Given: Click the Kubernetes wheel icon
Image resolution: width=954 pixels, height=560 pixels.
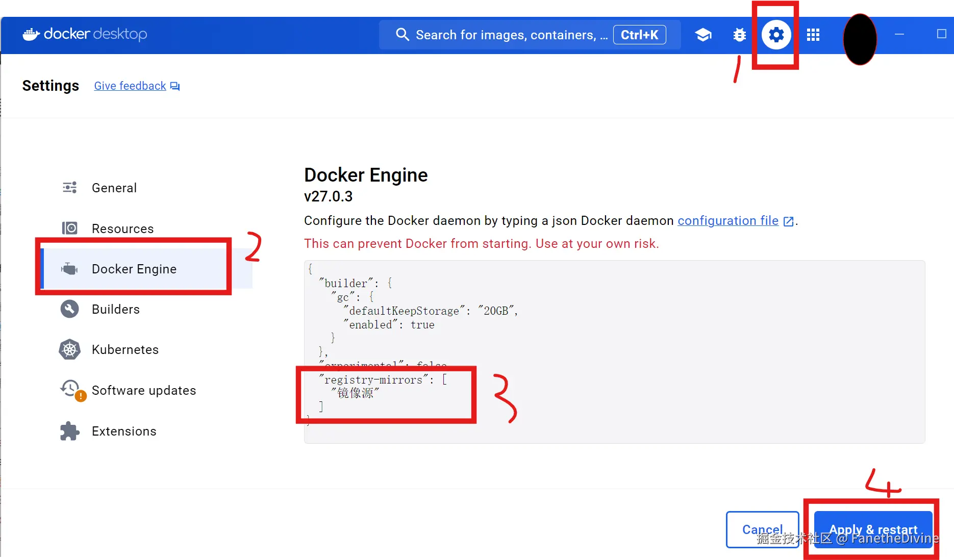Looking at the screenshot, I should click(70, 350).
